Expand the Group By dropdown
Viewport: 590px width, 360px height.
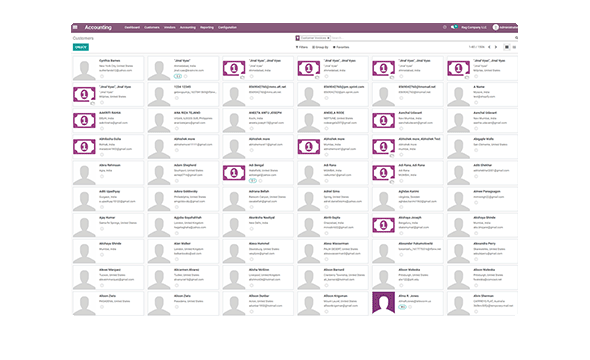point(320,47)
